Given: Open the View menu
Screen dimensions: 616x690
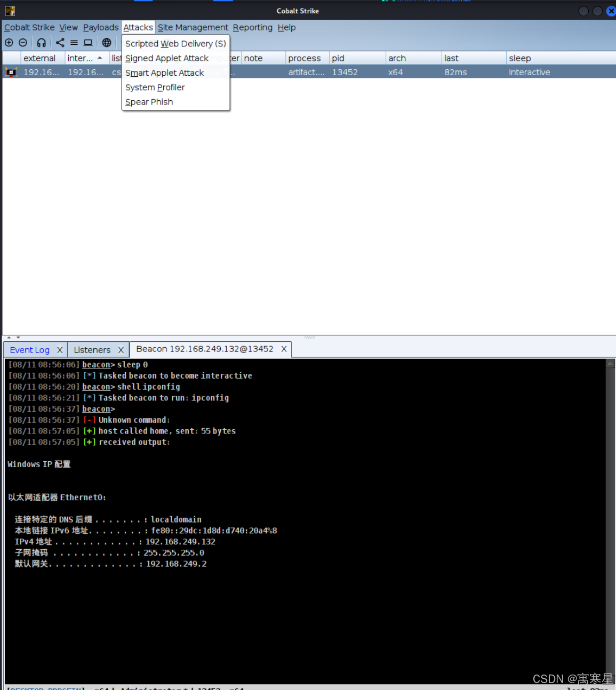Looking at the screenshot, I should coord(68,27).
